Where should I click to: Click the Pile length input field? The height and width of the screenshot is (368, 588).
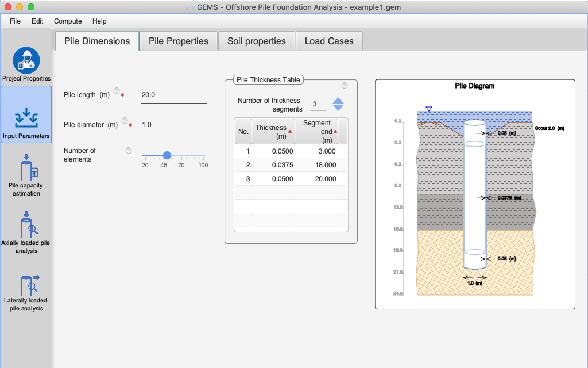pyautogui.click(x=174, y=95)
